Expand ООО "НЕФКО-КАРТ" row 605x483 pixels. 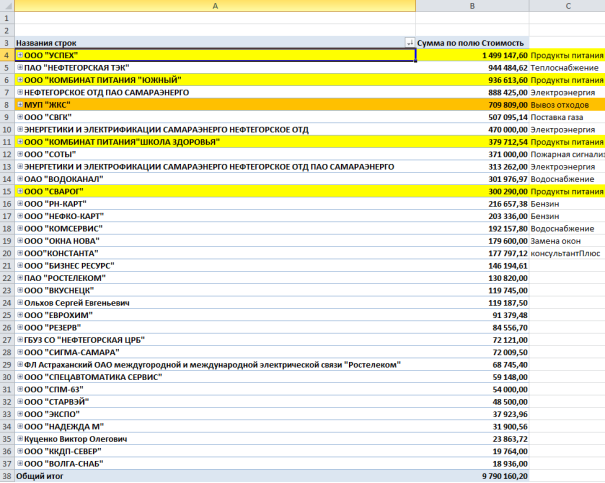[20, 216]
